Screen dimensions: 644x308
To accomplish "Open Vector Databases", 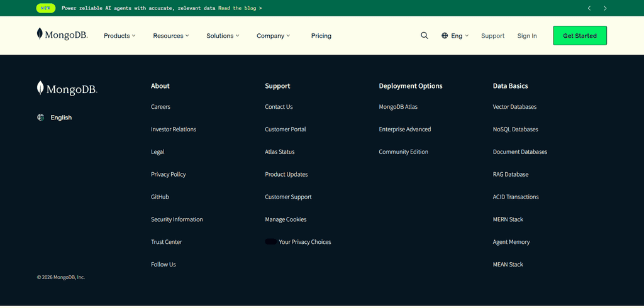I will [x=514, y=107].
